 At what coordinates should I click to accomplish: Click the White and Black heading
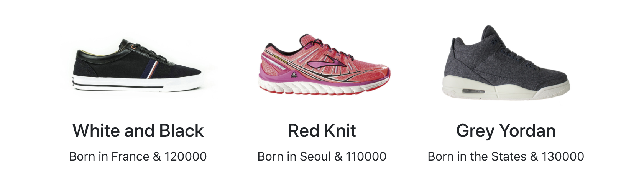click(138, 131)
